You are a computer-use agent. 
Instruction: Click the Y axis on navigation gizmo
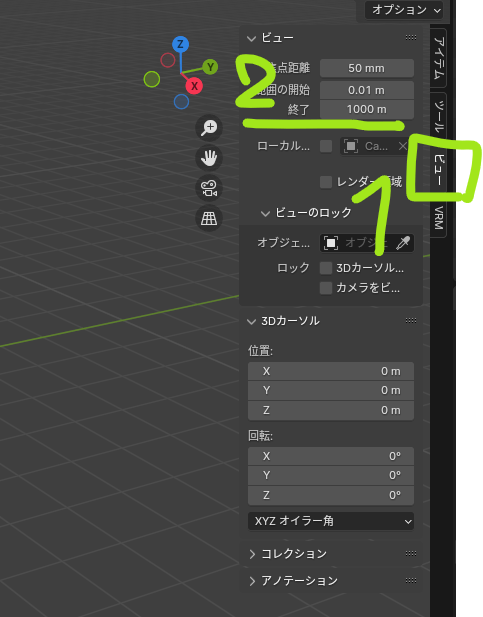(210, 67)
